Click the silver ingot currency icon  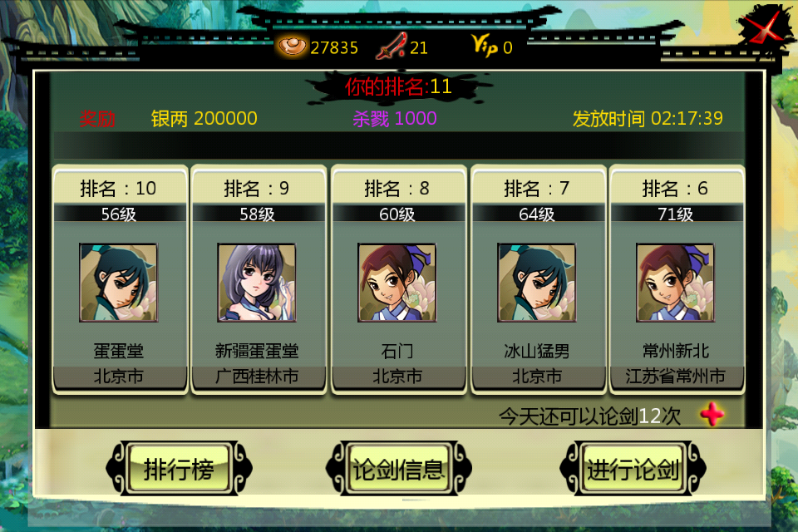(x=292, y=47)
